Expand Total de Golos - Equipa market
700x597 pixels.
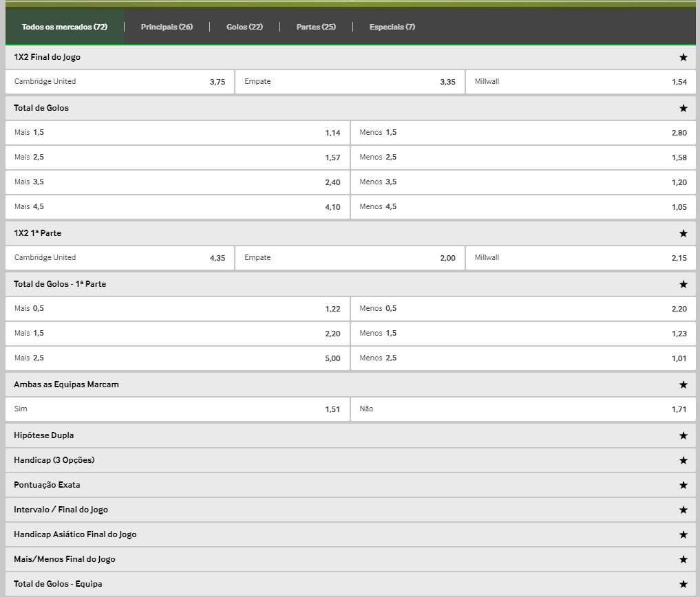coord(350,584)
